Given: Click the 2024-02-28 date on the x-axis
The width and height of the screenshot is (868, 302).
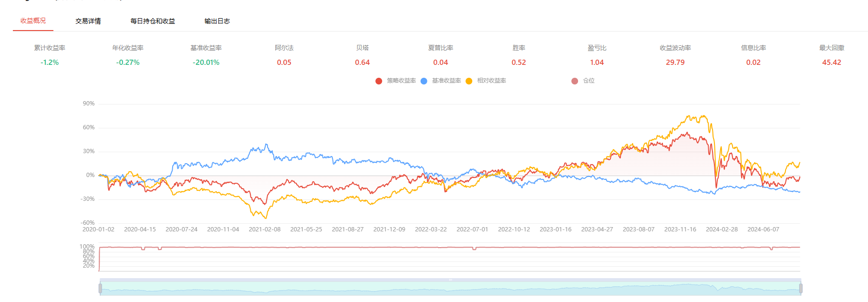Looking at the screenshot, I should click(x=722, y=229).
